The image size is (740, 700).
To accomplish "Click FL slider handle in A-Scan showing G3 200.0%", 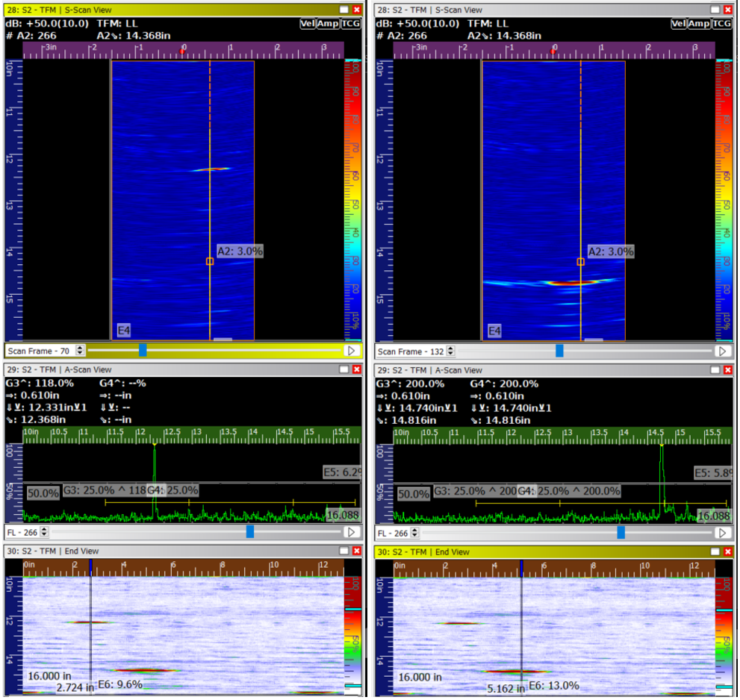I will click(x=621, y=532).
